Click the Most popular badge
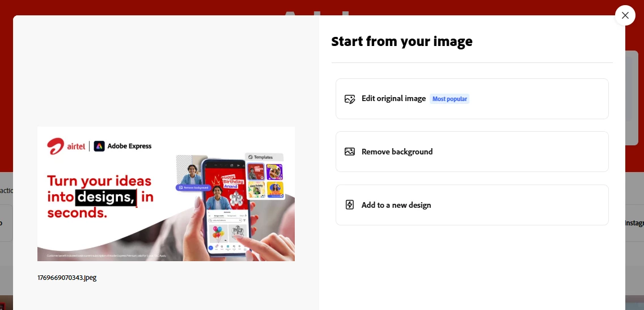Viewport: 644px width, 310px height. click(x=450, y=99)
